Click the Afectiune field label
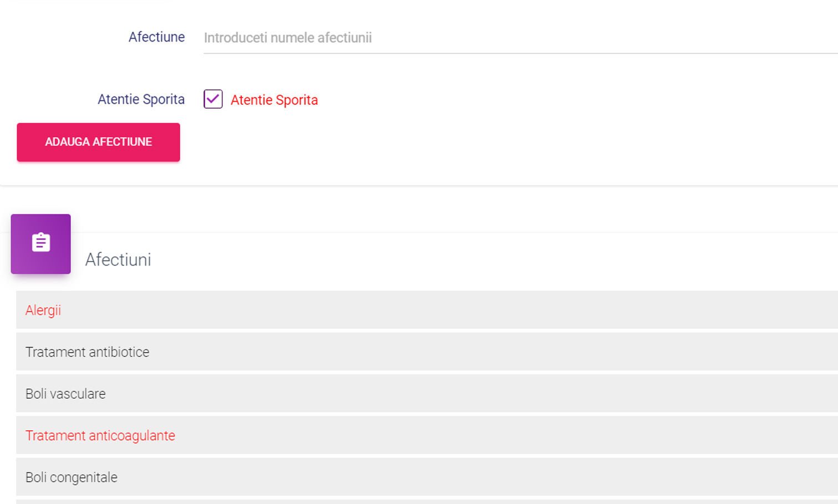This screenshot has width=838, height=504. [156, 37]
